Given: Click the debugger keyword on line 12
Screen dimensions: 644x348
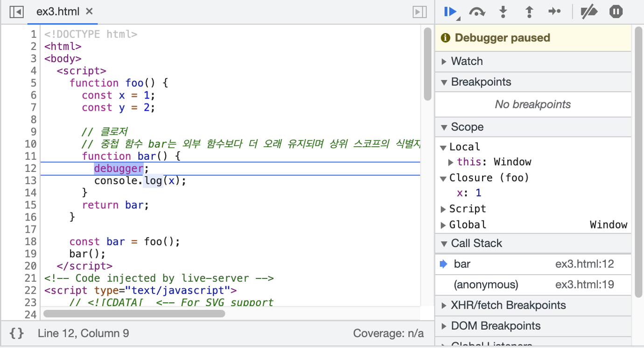Looking at the screenshot, I should [x=119, y=168].
